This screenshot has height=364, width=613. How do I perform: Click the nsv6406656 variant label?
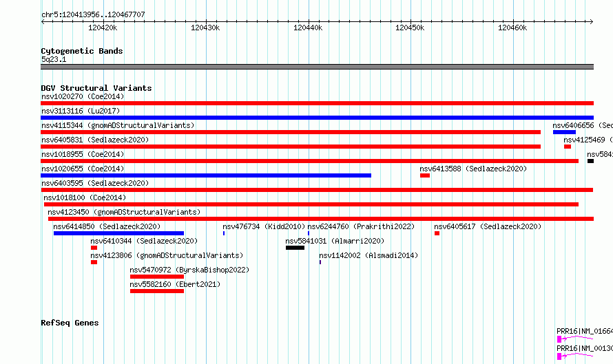tap(583, 125)
